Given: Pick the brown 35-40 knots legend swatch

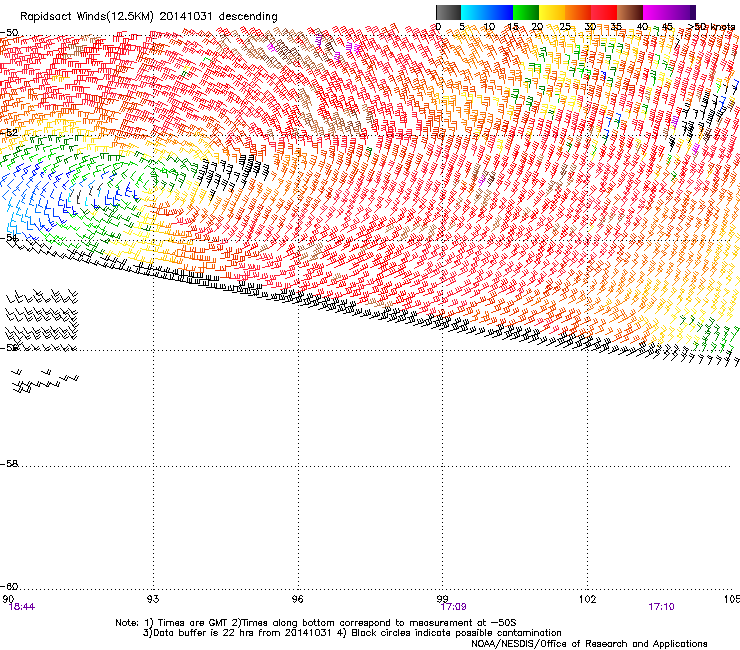Looking at the screenshot, I should (630, 12).
